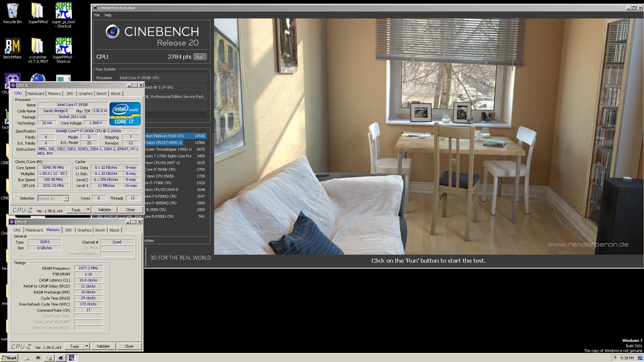This screenshot has width=644, height=362.
Task: Select the i5-3550 CPU ranking row
Action: coord(176,210)
